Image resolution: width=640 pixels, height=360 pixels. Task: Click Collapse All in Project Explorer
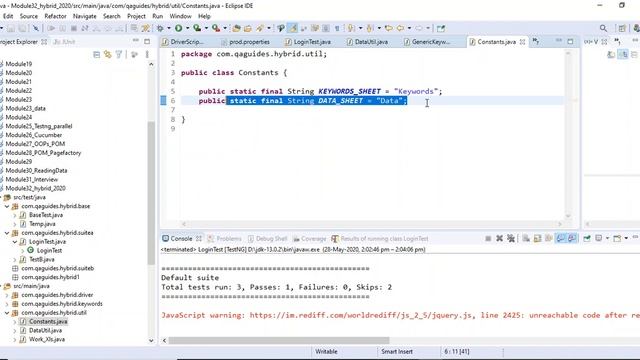tap(96, 54)
